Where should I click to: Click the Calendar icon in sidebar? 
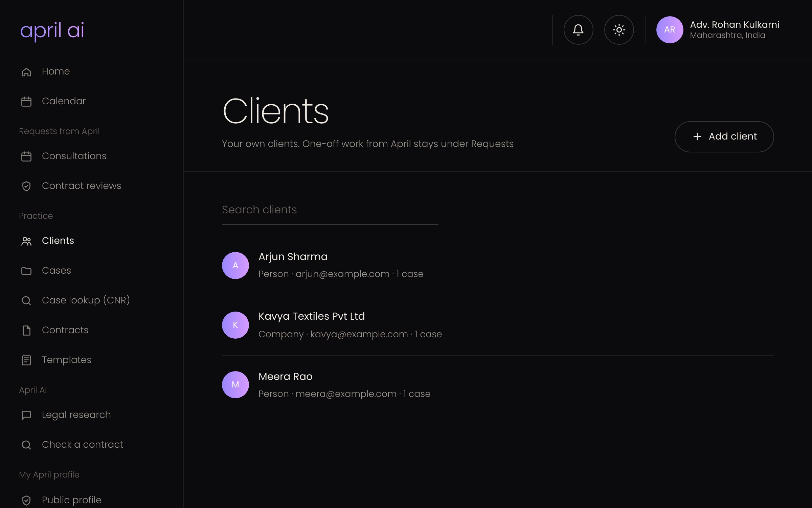(x=26, y=102)
